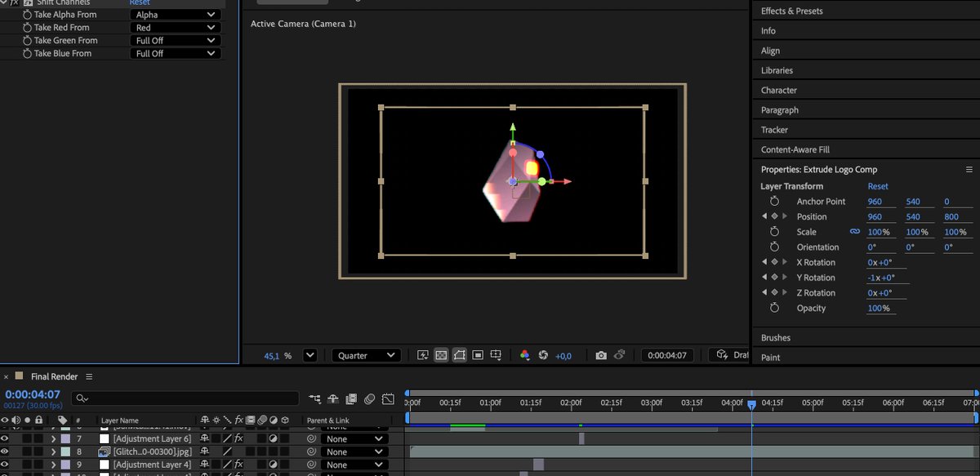The width and height of the screenshot is (980, 476).
Task: Toggle the Scale constrain proportions link
Action: (855, 232)
